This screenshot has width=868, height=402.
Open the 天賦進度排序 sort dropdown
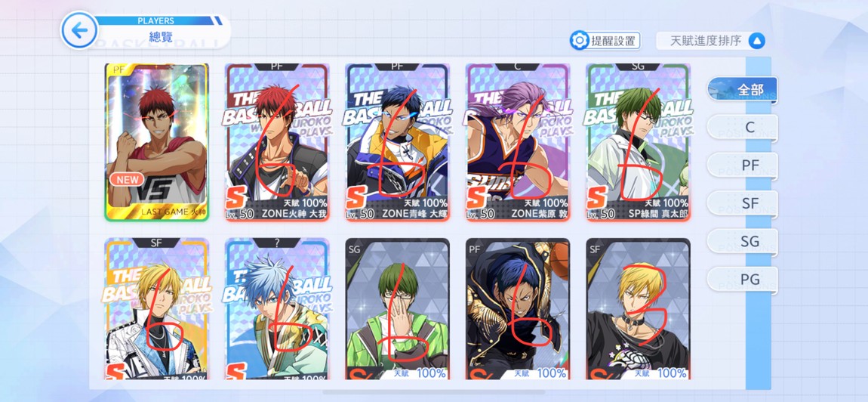pyautogui.click(x=711, y=41)
